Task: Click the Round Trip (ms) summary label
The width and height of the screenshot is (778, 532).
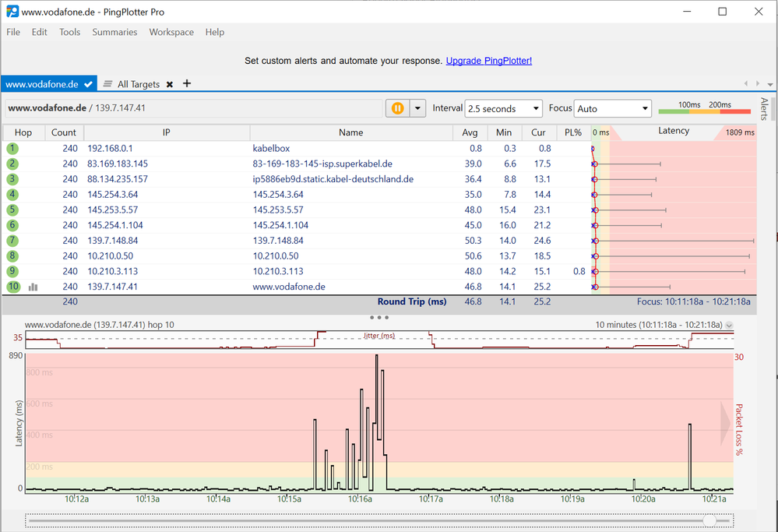Action: click(412, 301)
